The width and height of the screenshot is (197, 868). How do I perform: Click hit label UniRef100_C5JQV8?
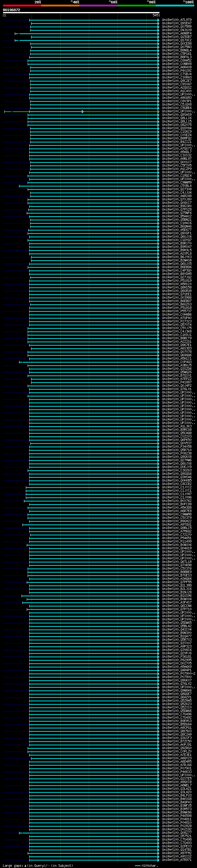(x=176, y=104)
